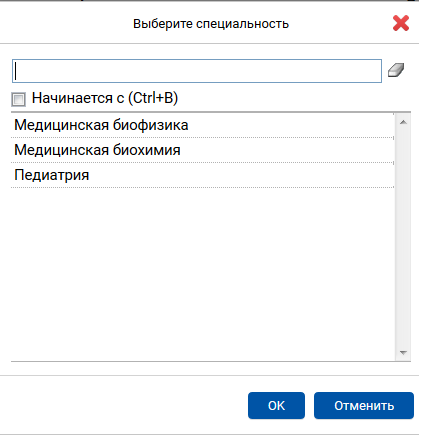The image size is (421, 435).
Task: Click empty area below the 'Педиатрия' row
Action: click(202, 273)
